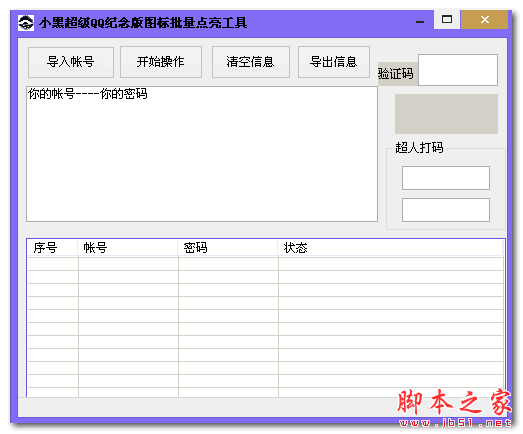523x434 pixels.
Task: Start the operation with 开始操作
Action: [x=161, y=62]
